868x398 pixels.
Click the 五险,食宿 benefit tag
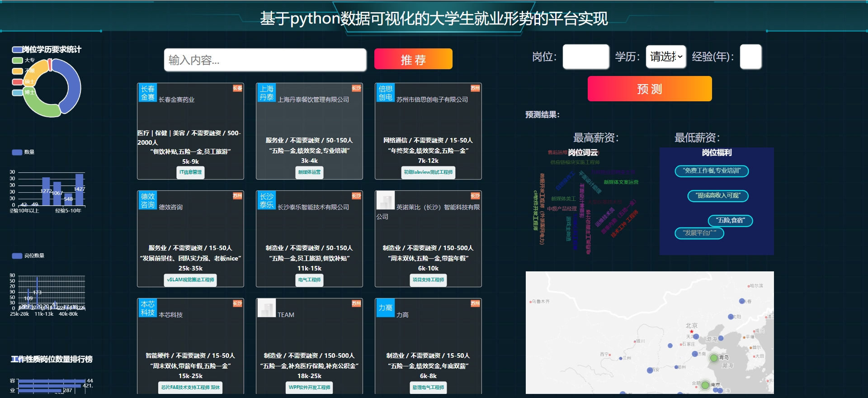[x=731, y=221]
